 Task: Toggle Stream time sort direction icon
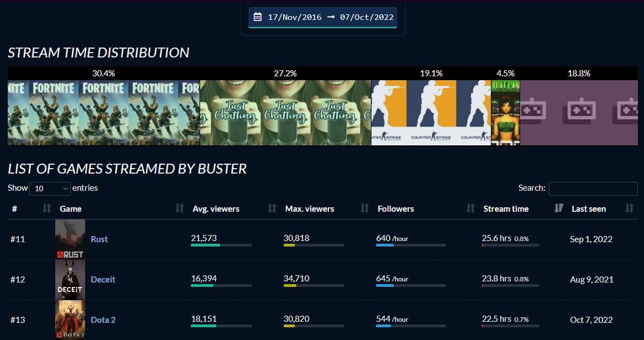coord(558,208)
